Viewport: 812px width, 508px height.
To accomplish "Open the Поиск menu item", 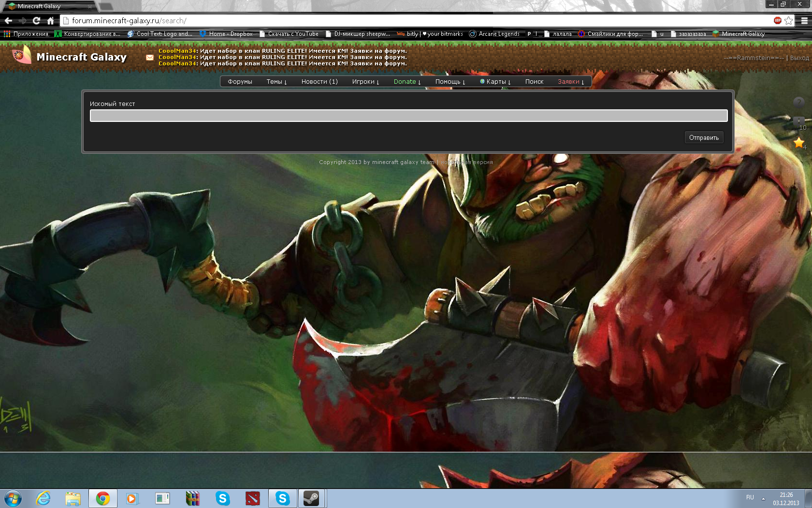I will pyautogui.click(x=534, y=82).
